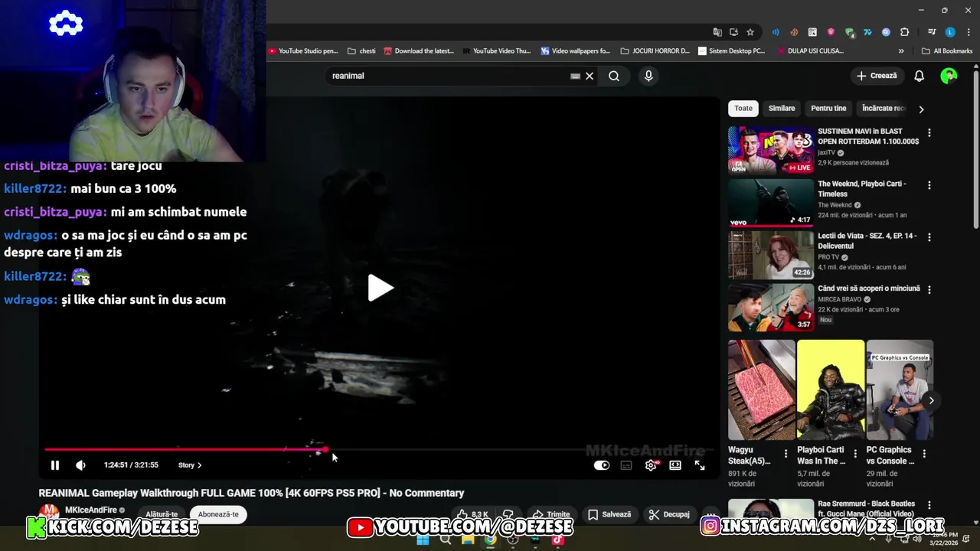Image resolution: width=980 pixels, height=551 pixels.
Task: Open the pink shield extension icon
Action: pyautogui.click(x=831, y=32)
